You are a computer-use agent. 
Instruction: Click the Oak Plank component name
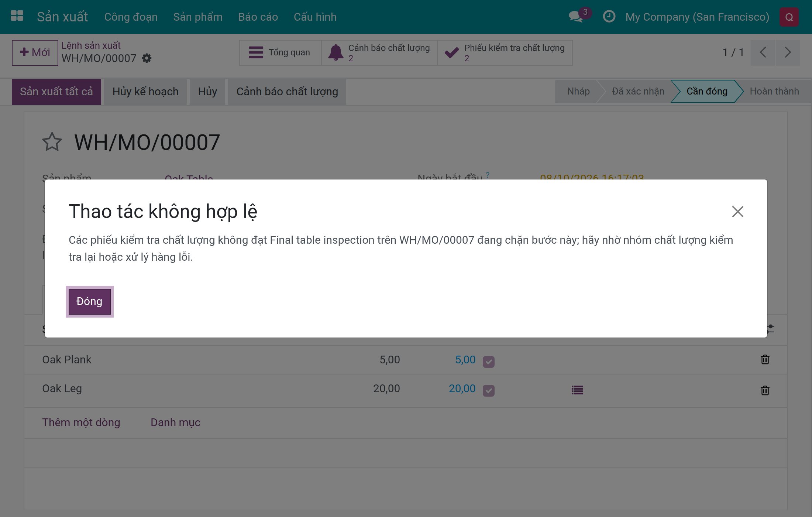tap(67, 360)
